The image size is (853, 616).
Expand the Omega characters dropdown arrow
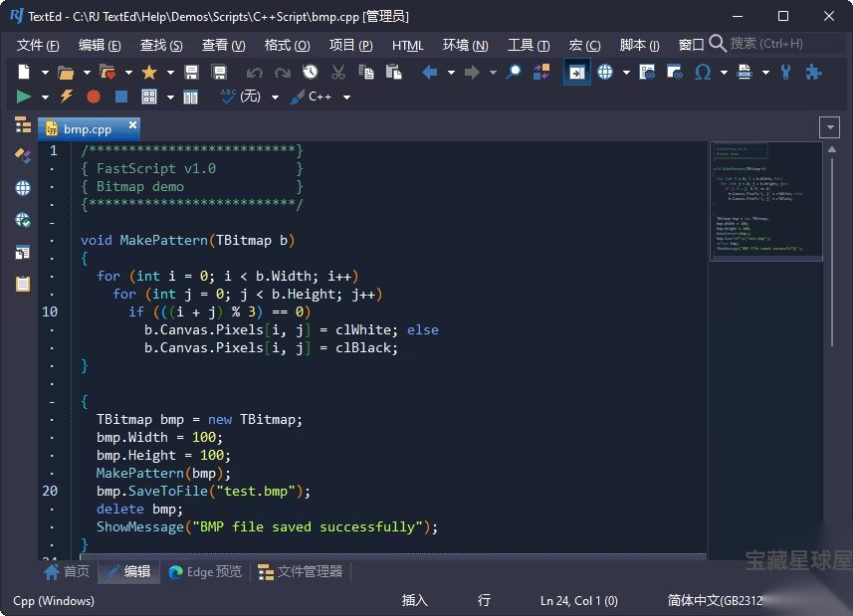coord(724,73)
